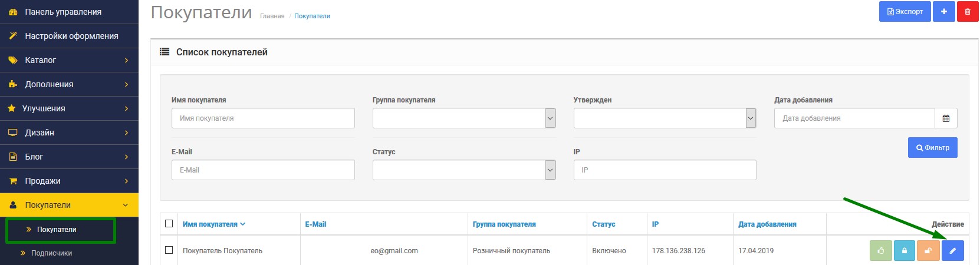Open the Группа покупателя filter dropdown
The width and height of the screenshot is (980, 265).
point(463,118)
